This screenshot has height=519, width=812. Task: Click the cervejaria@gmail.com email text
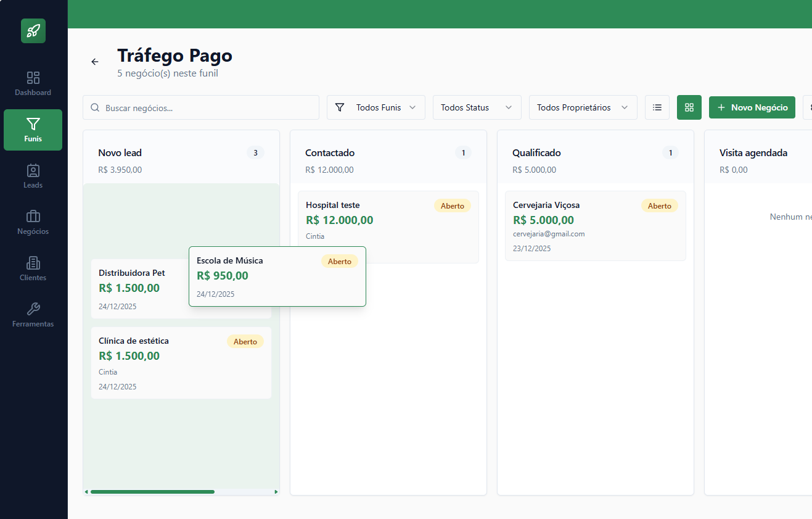[x=549, y=234]
